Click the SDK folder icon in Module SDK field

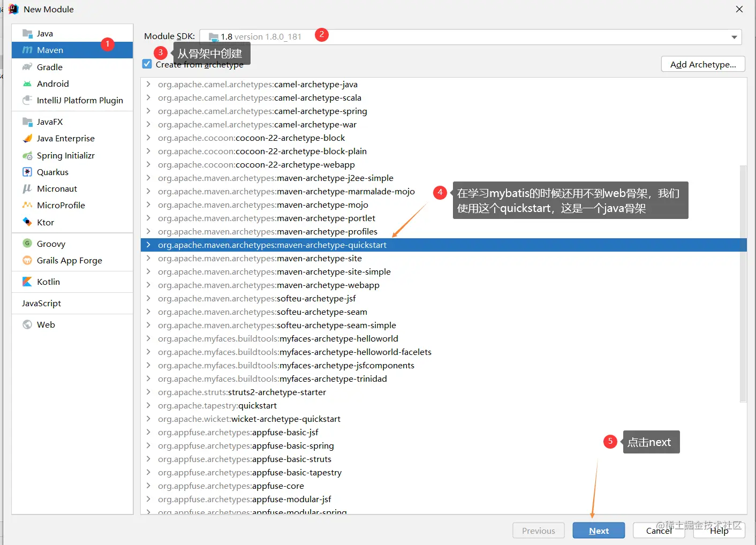tap(214, 37)
